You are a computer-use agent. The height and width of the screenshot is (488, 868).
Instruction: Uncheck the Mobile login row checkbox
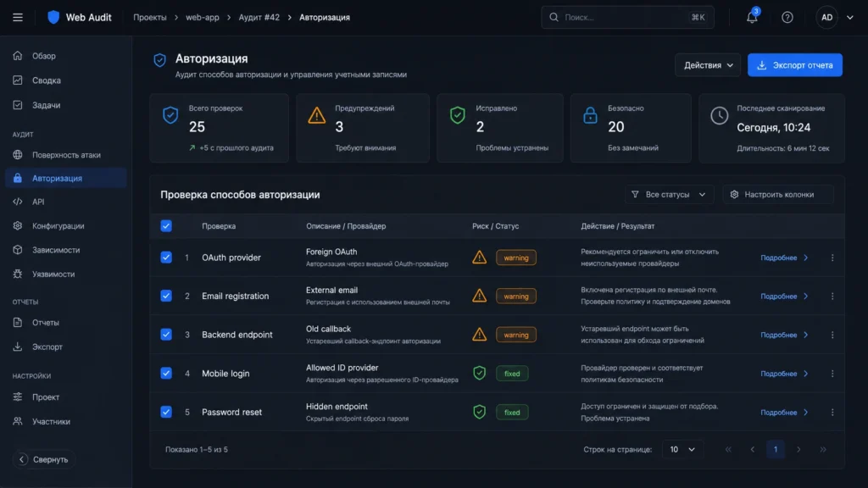coord(166,374)
